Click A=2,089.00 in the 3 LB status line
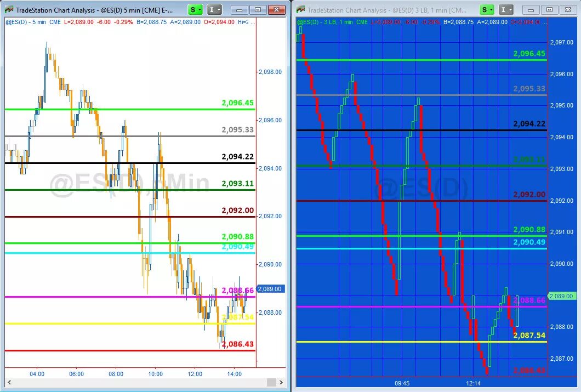Viewport: 581px width, 392px height. pos(492,22)
